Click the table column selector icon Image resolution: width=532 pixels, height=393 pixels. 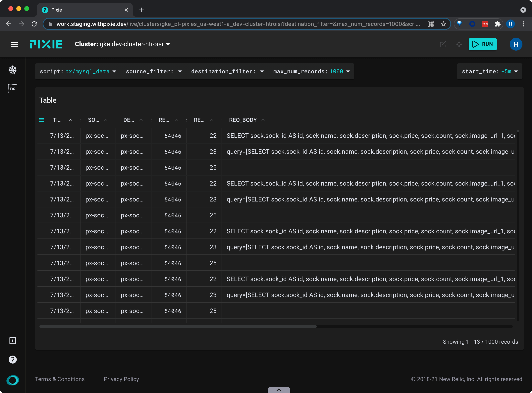tap(41, 120)
